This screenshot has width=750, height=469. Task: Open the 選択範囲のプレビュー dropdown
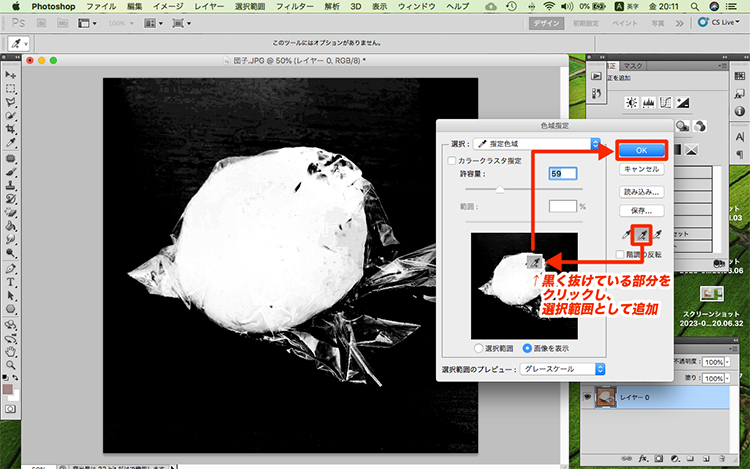(x=562, y=369)
